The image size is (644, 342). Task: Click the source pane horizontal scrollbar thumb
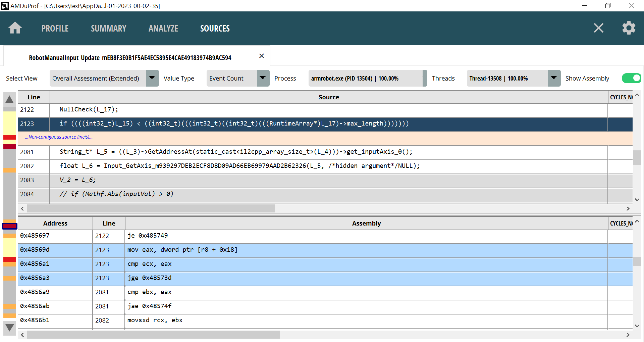click(151, 208)
